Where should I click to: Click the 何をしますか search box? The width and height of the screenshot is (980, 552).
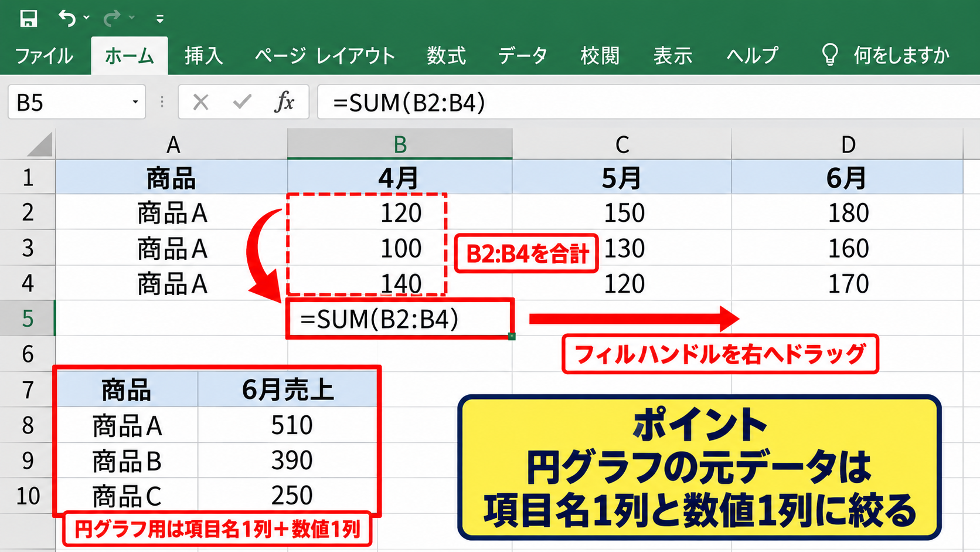pos(901,56)
